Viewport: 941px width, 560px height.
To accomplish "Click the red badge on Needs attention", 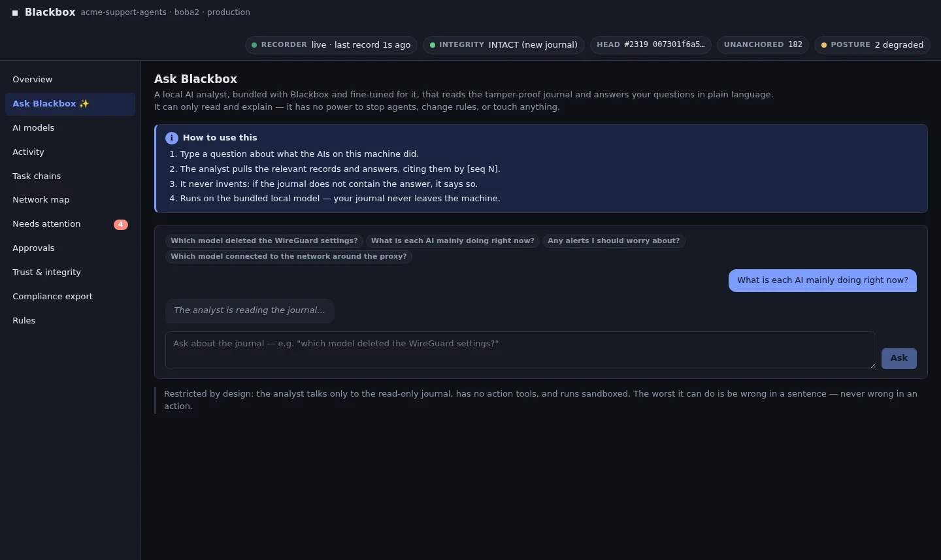I will 121,224.
